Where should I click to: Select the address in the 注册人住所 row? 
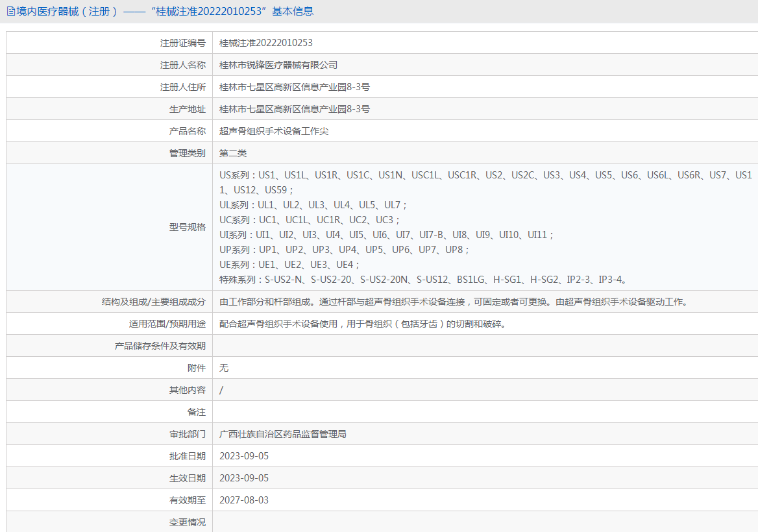coord(295,87)
